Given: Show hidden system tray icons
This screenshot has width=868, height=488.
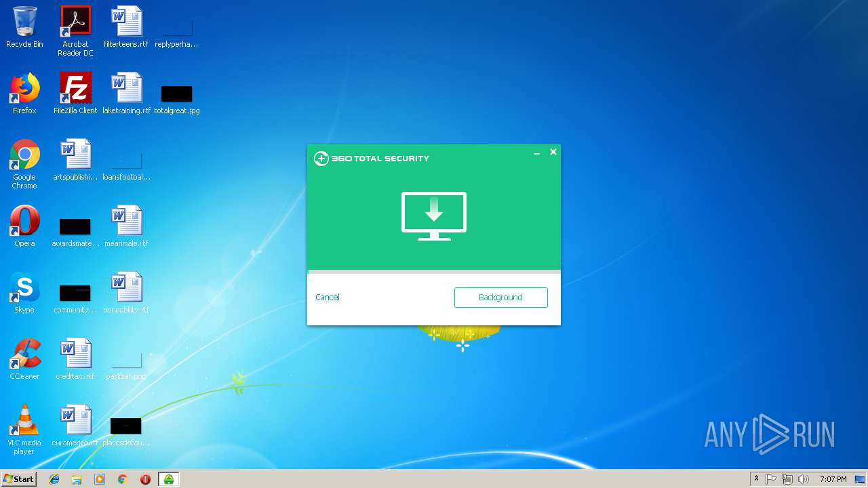Looking at the screenshot, I should (756, 479).
